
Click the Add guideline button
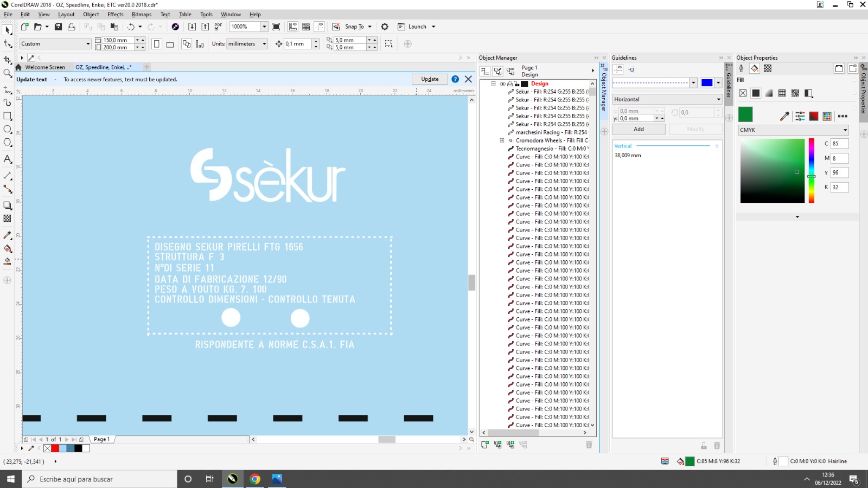pyautogui.click(x=639, y=129)
